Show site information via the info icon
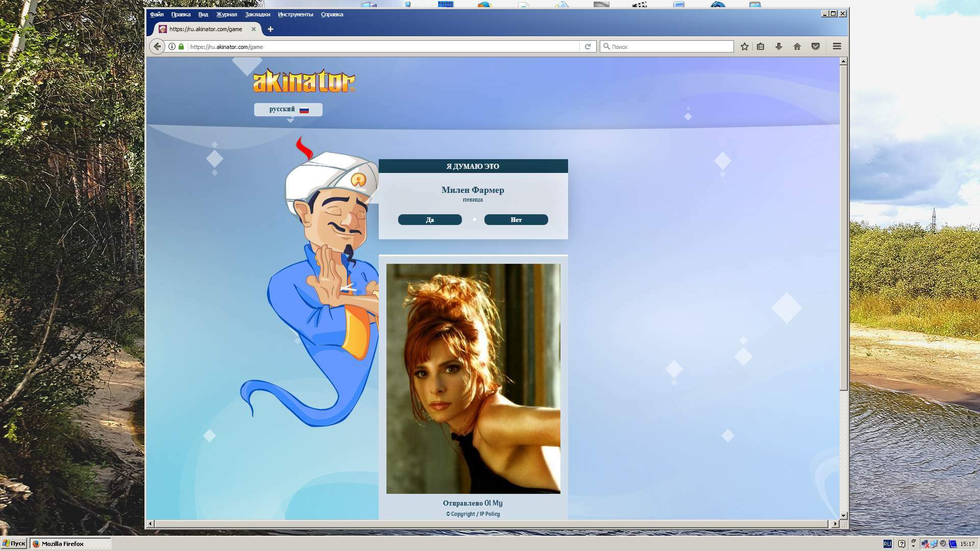The image size is (980, 551). pyautogui.click(x=172, y=46)
